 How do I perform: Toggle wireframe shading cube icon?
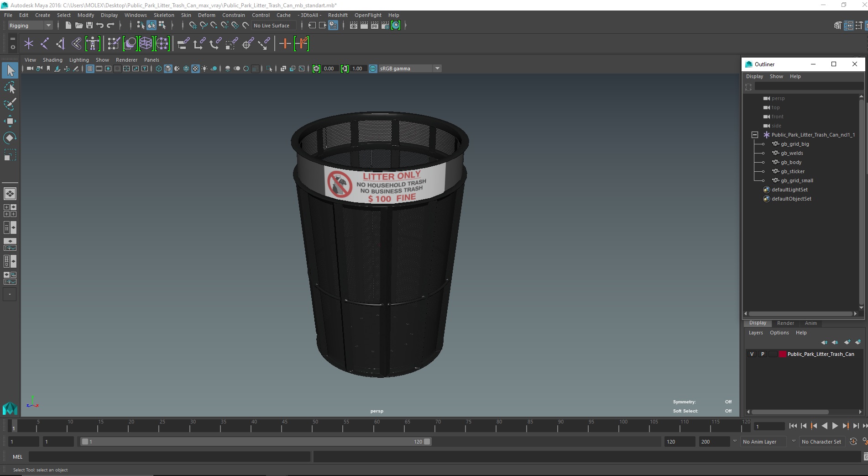(x=159, y=69)
